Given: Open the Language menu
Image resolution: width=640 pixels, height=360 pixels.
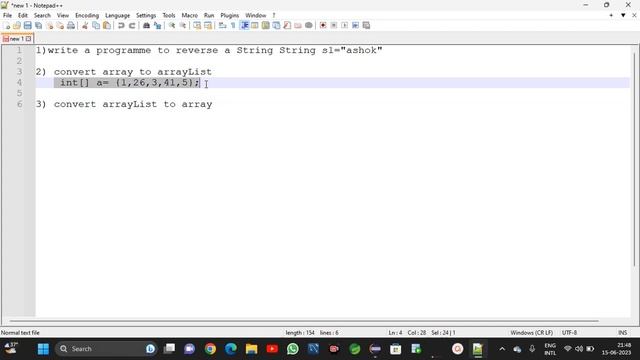Looking at the screenshot, I should tap(117, 15).
